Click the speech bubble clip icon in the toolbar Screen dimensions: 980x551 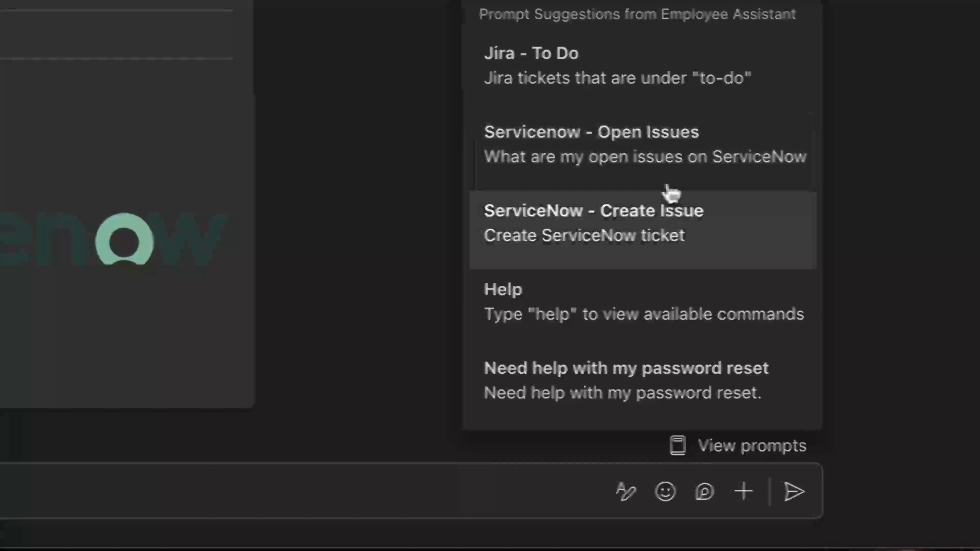click(x=704, y=491)
